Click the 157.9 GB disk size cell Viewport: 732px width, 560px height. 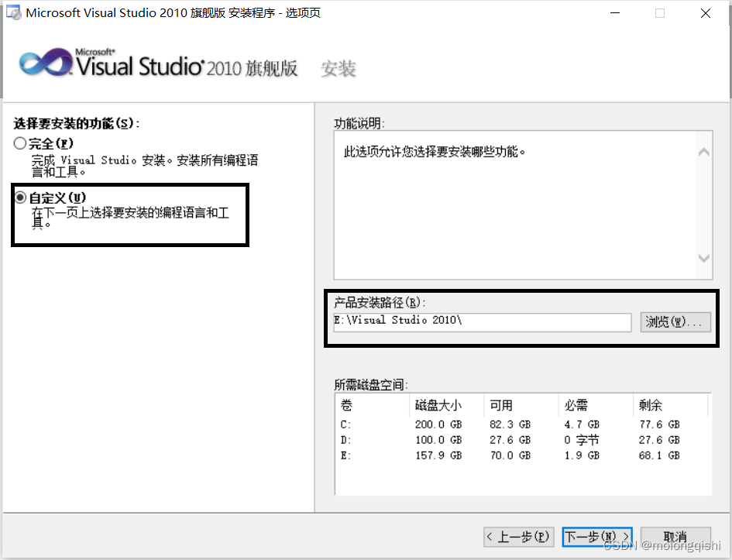point(438,455)
